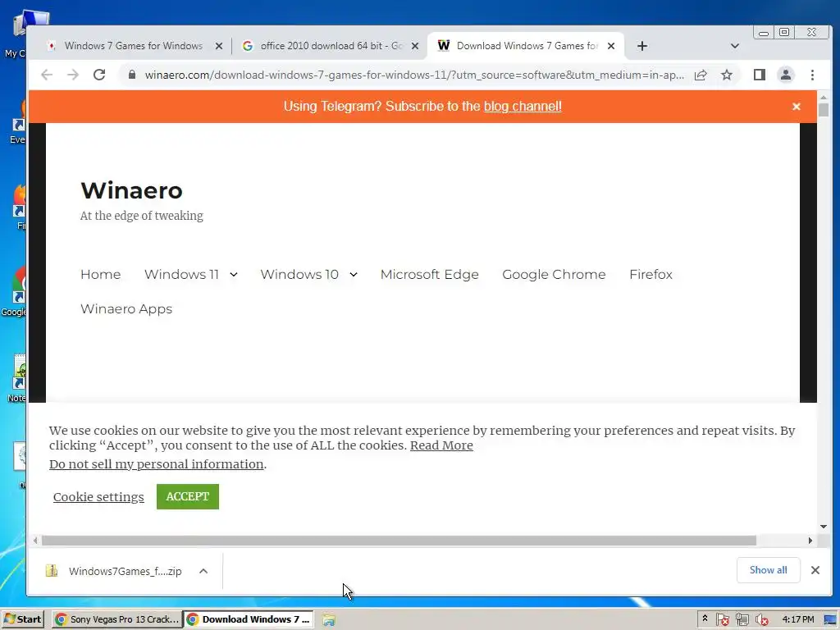Click the Windows 10 menu label

pos(299,274)
